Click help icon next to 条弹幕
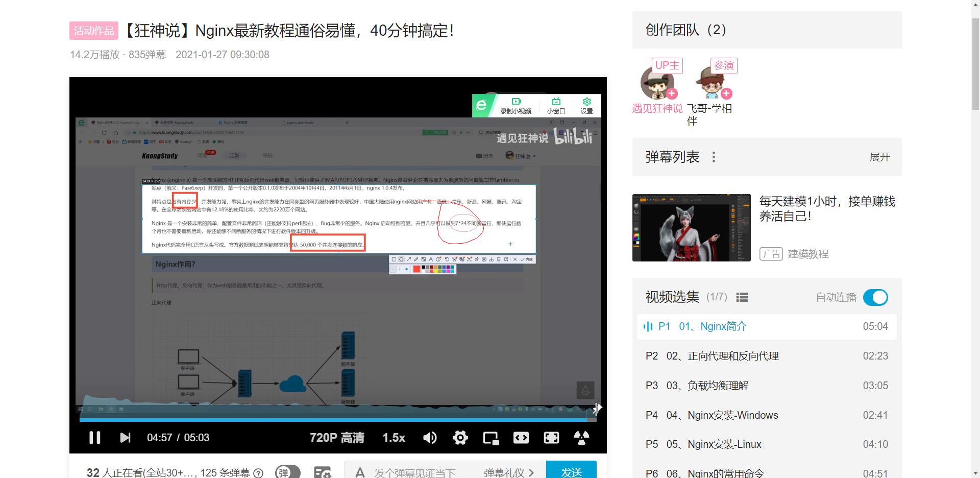The height and width of the screenshot is (478, 980). (258, 473)
